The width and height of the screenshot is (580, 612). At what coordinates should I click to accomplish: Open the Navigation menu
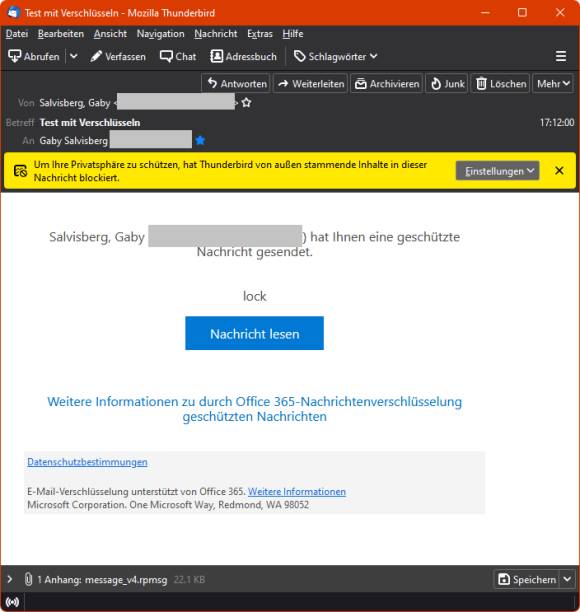click(x=160, y=34)
